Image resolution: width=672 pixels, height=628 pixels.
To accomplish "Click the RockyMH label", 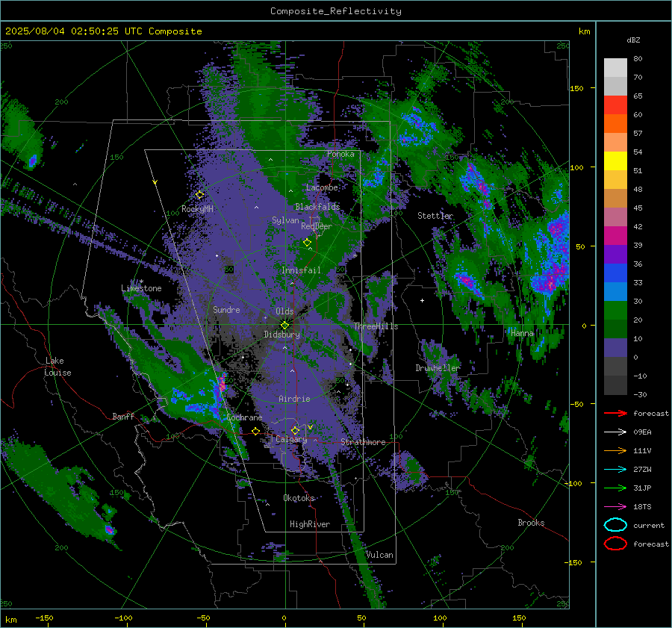I will [x=197, y=209].
